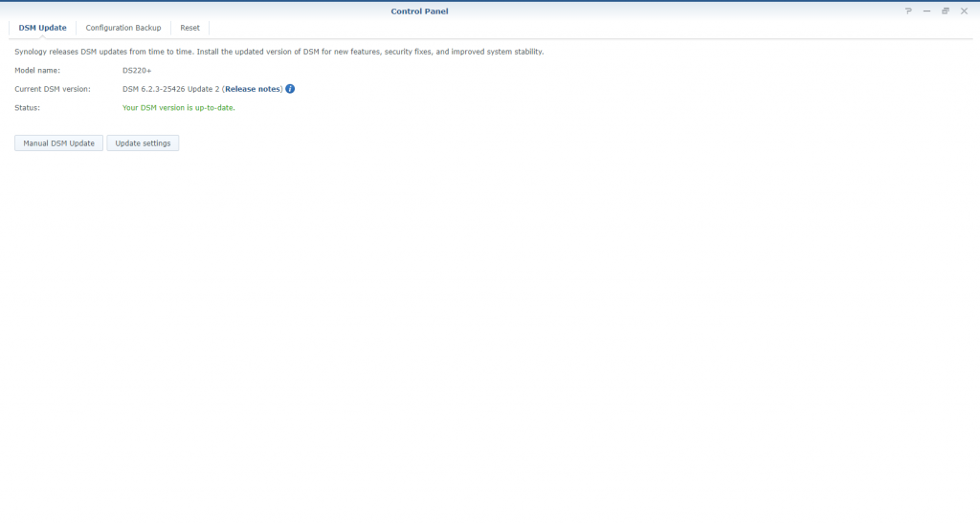Screen dimensions: 980x524
Task: Click the "Model name:" label
Action: (37, 71)
